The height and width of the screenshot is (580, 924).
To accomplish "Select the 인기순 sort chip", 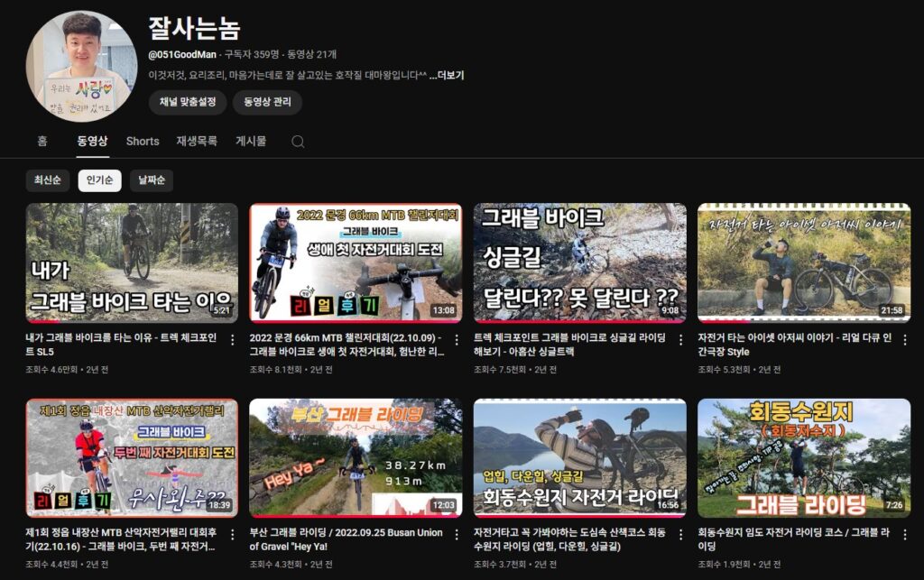I will point(99,180).
